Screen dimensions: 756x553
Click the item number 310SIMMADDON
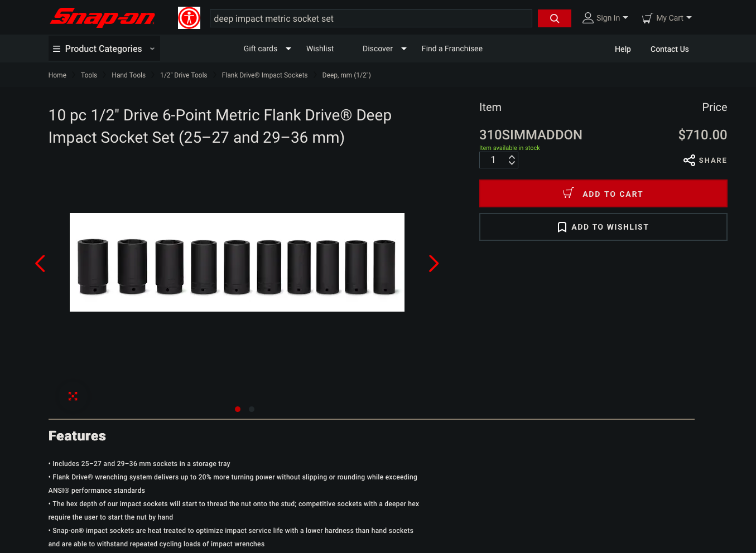[x=531, y=135]
